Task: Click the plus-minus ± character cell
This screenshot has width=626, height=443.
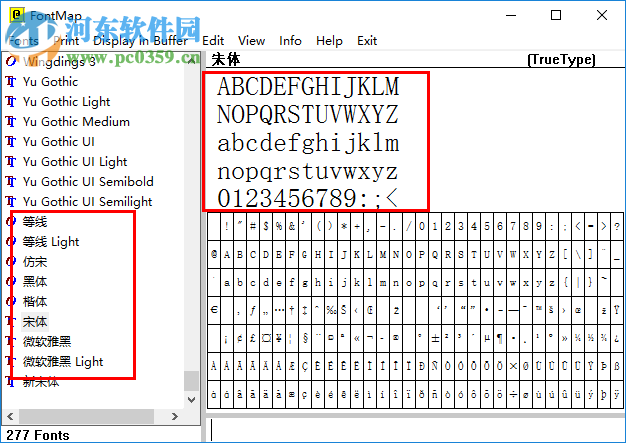Action: (x=435, y=338)
